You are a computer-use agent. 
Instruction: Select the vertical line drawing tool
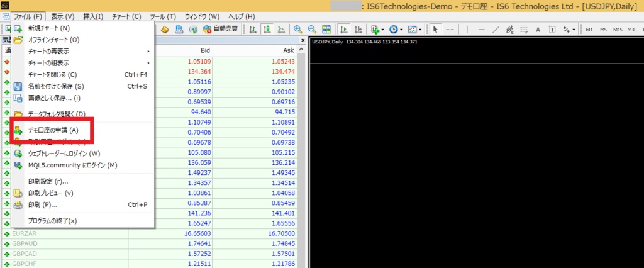(x=467, y=30)
